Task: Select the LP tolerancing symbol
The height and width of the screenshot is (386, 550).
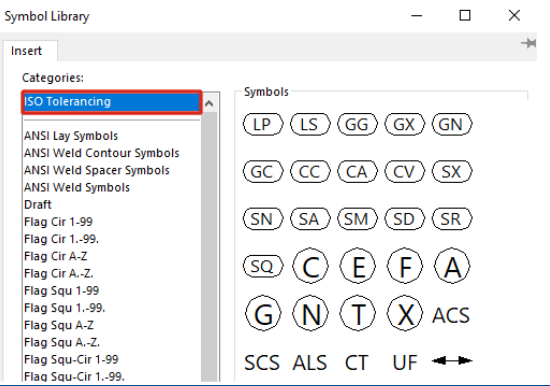Action: click(x=263, y=124)
